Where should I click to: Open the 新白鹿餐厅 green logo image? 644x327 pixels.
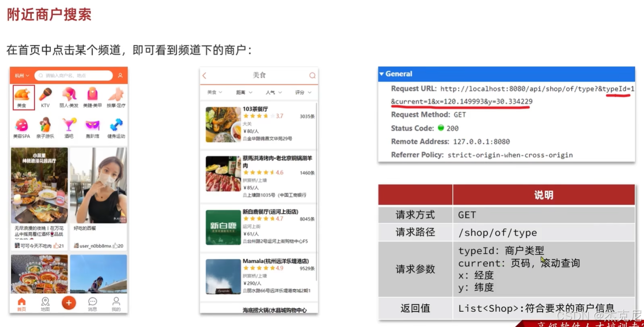point(223,228)
